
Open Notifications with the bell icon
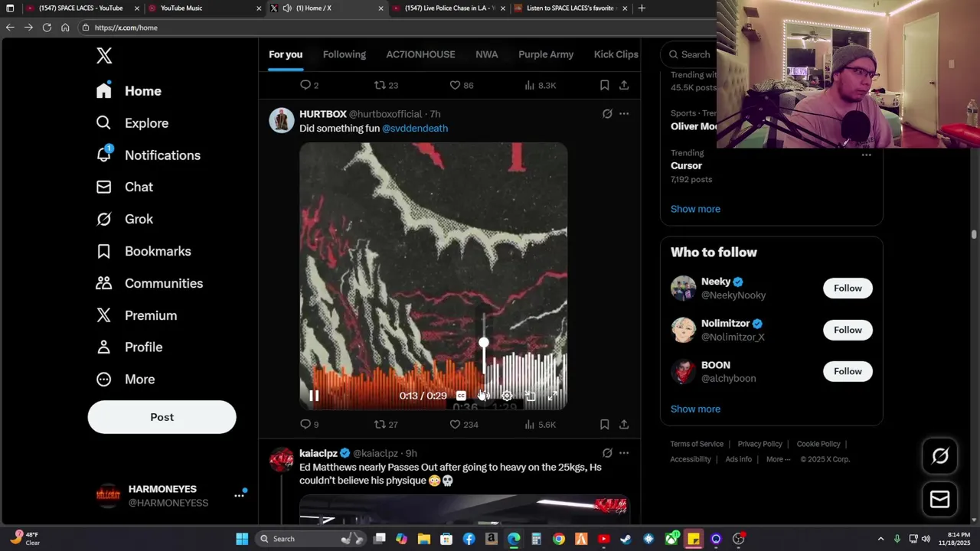(148, 155)
